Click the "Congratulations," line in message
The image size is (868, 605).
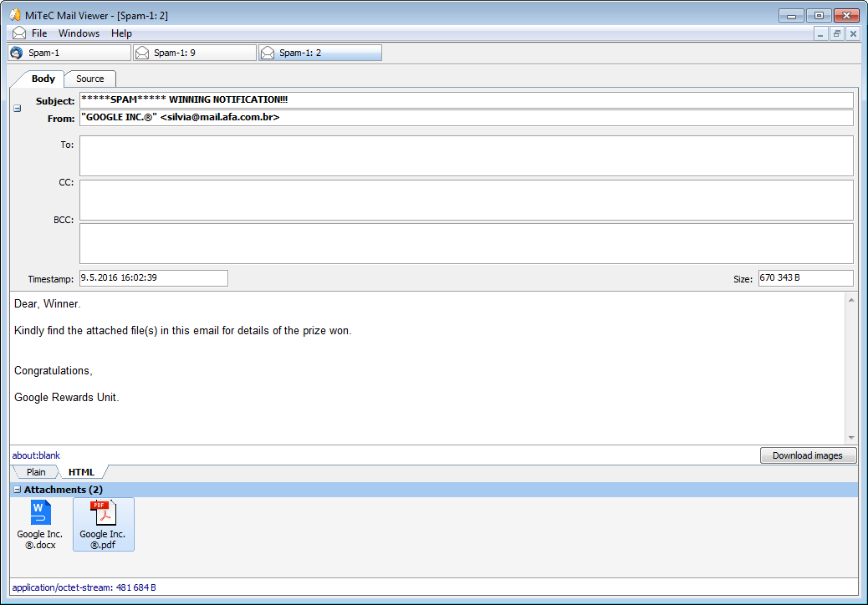54,370
